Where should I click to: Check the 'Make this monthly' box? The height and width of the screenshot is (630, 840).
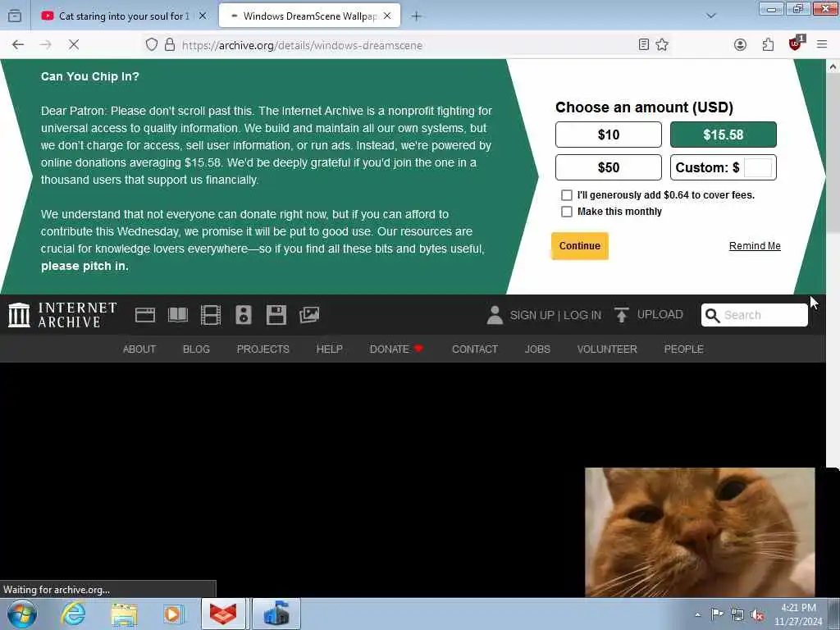pos(566,212)
